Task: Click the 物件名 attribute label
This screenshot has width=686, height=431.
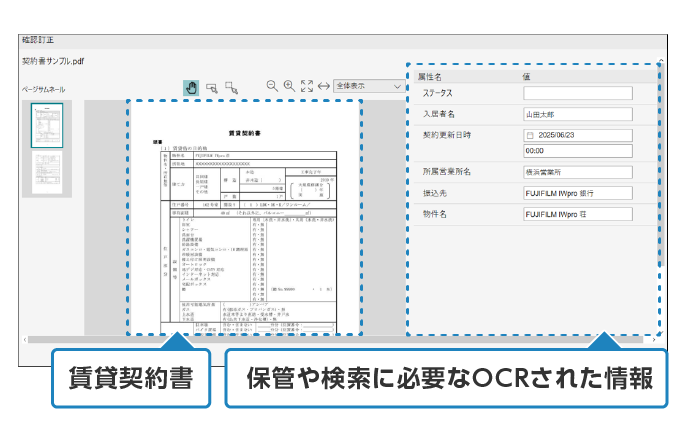Action: 434,214
